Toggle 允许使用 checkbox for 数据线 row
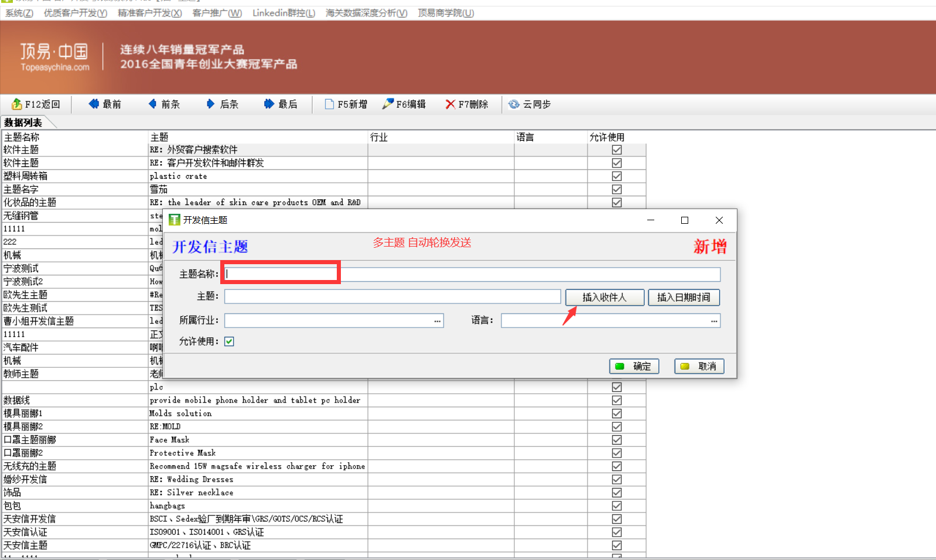The image size is (936, 560). pos(617,400)
